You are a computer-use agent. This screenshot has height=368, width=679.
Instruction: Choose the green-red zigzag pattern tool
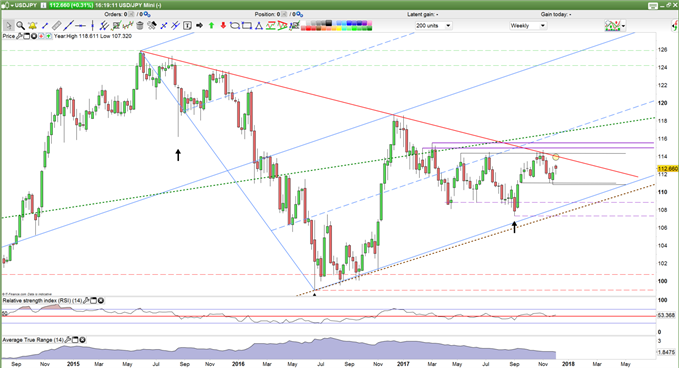pos(271,26)
